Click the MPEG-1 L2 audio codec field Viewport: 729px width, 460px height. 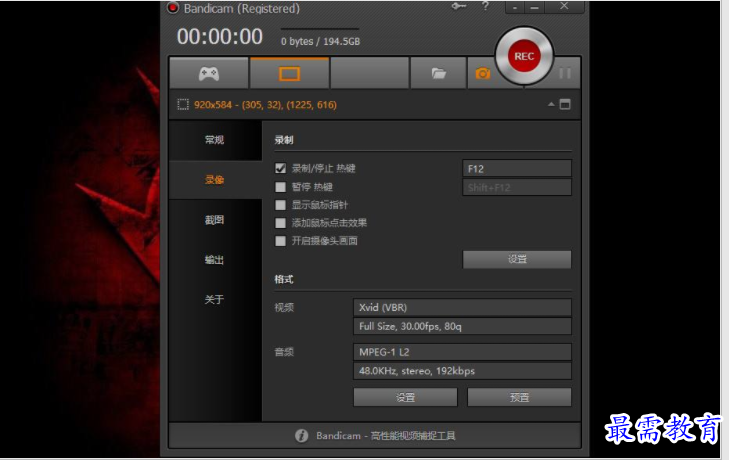click(x=463, y=352)
